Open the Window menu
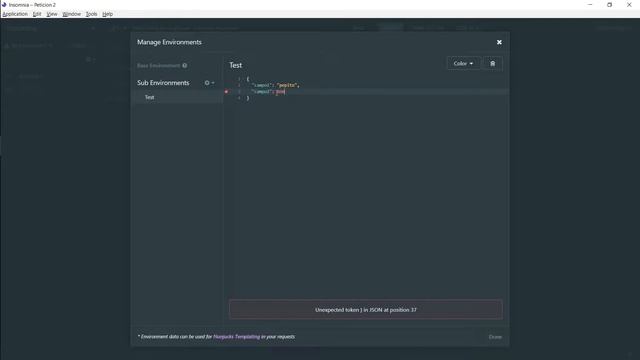The height and width of the screenshot is (360, 640). point(71,14)
